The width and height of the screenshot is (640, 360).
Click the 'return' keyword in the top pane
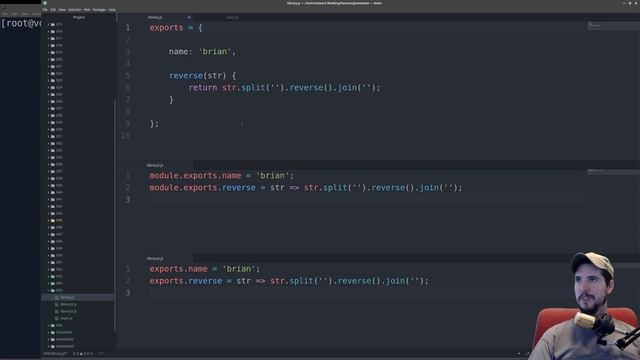203,87
